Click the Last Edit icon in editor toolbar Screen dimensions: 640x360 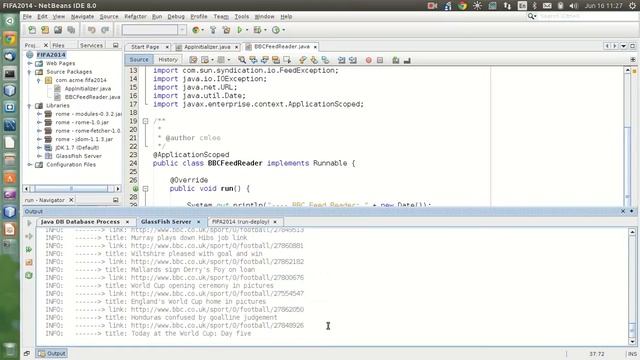coord(193,60)
